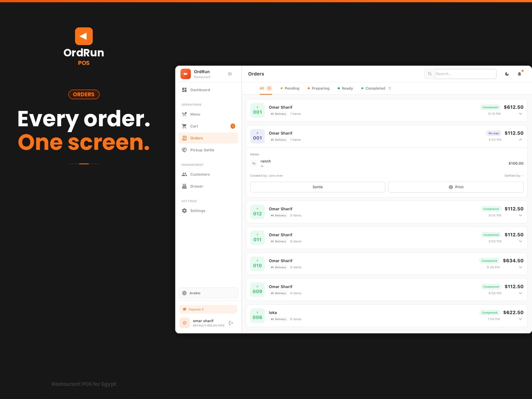Open the Cart page in the sidebar
The image size is (532, 399).
208,126
